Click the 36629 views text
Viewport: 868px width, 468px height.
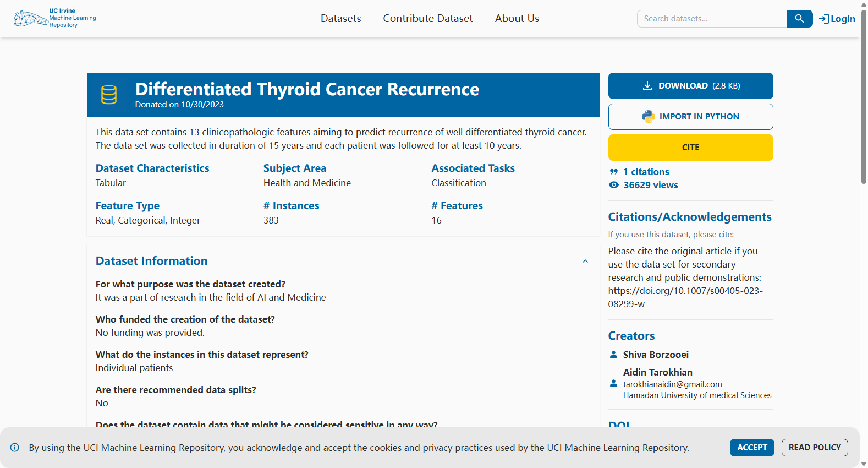point(651,185)
